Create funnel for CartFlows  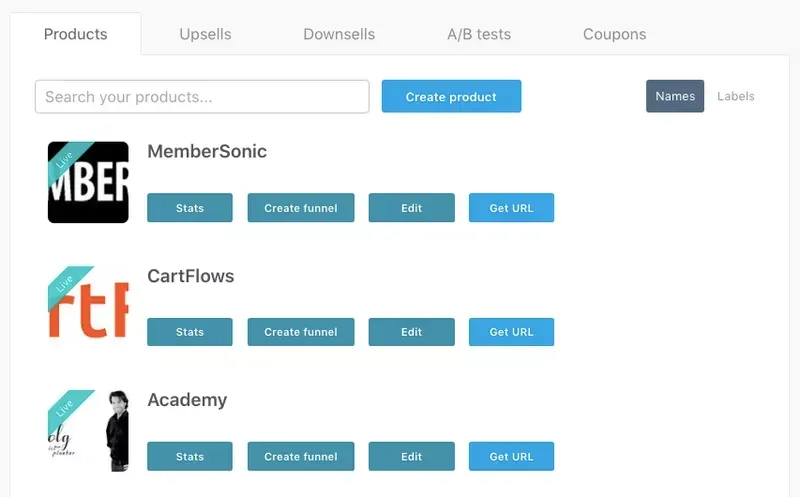click(x=301, y=332)
